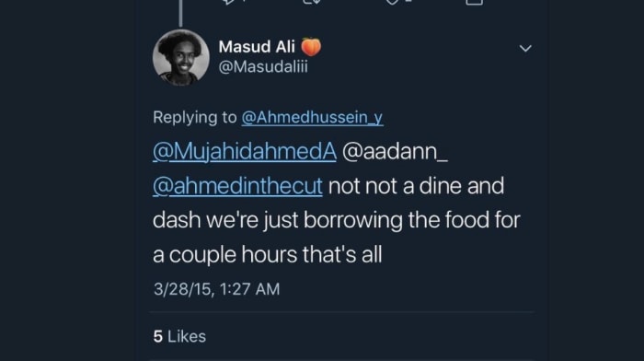This screenshot has height=361, width=644.
Task: Expand the tweet options chevron
Action: coord(525,49)
